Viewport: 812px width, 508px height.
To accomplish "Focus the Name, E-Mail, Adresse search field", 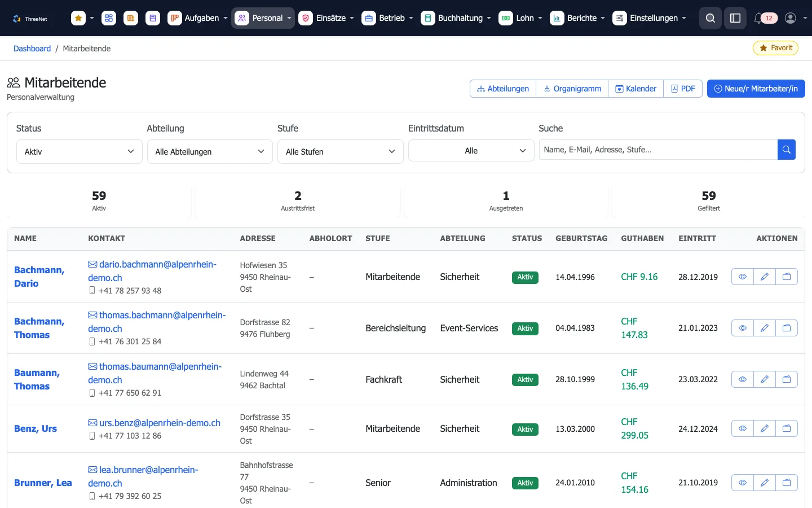I will point(658,150).
